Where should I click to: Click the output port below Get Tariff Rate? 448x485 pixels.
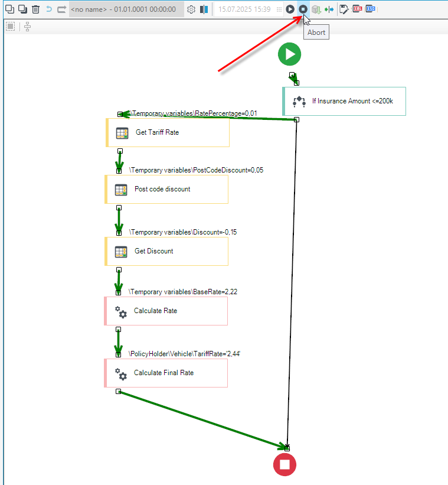click(x=120, y=151)
